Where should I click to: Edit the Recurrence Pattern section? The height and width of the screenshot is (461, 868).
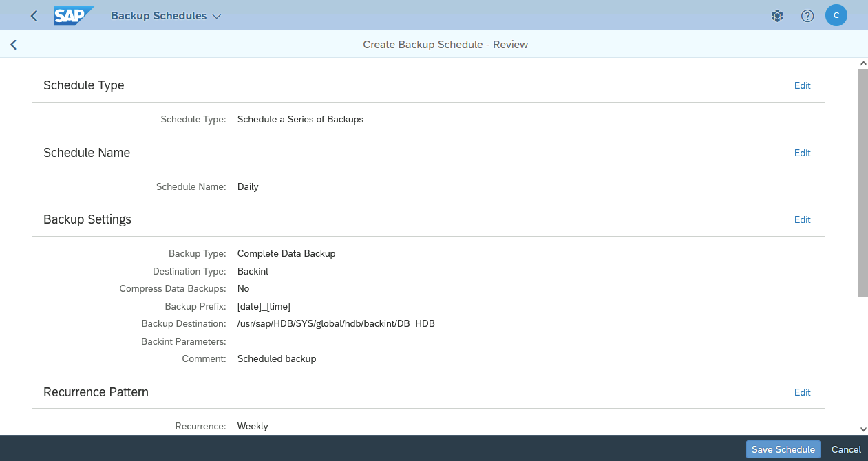coord(802,392)
